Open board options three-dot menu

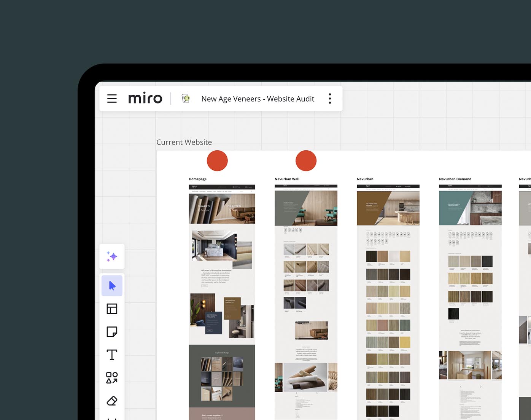(330, 99)
